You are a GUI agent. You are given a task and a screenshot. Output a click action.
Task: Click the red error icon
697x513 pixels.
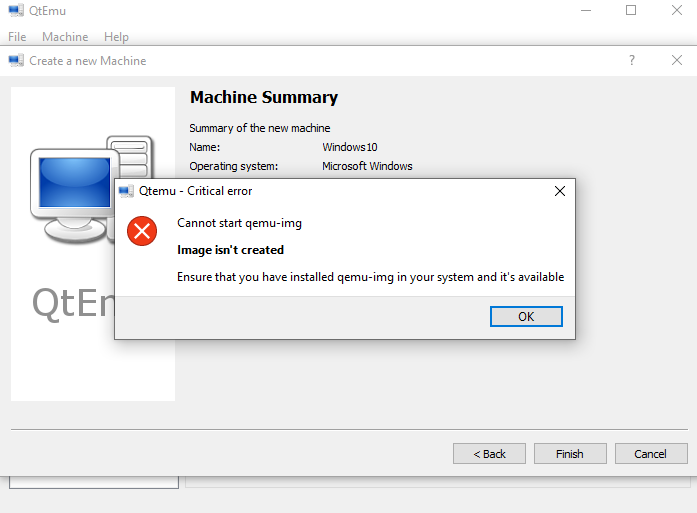(x=142, y=231)
